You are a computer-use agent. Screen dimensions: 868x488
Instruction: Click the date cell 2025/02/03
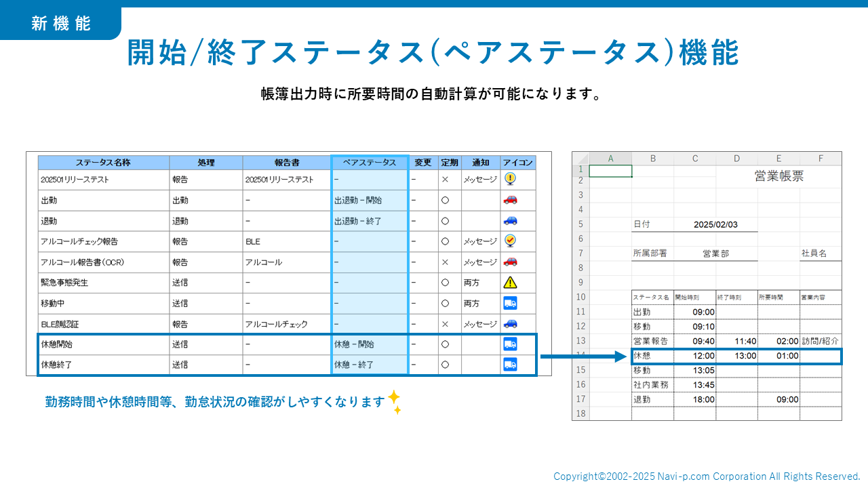(715, 224)
